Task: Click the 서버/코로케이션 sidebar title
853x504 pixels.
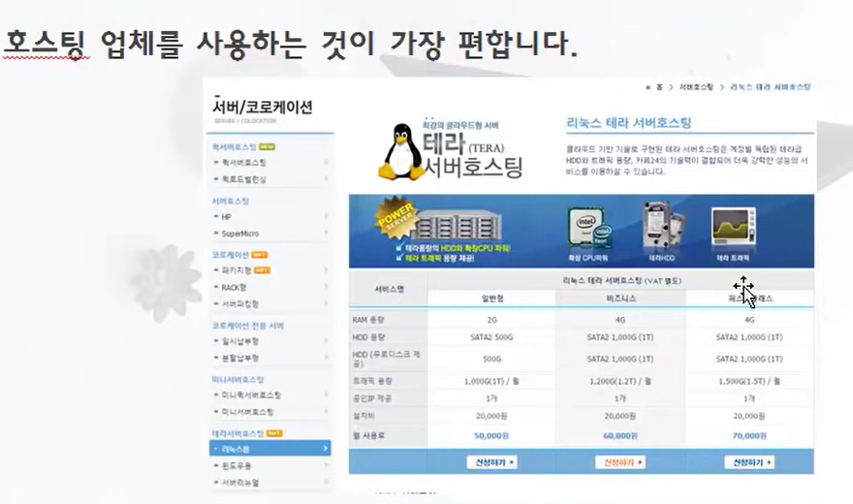Action: [x=263, y=107]
